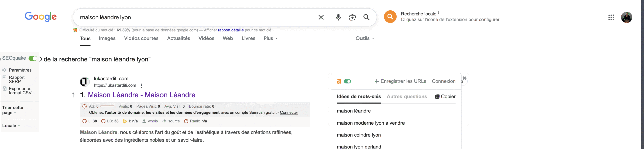Open the rapport détaillé link
The width and height of the screenshot is (644, 149).
click(231, 30)
